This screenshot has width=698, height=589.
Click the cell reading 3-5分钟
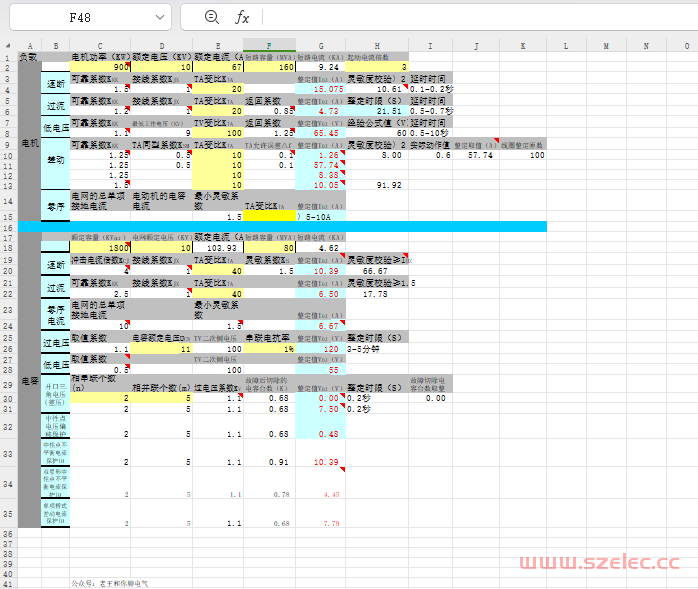click(x=377, y=349)
